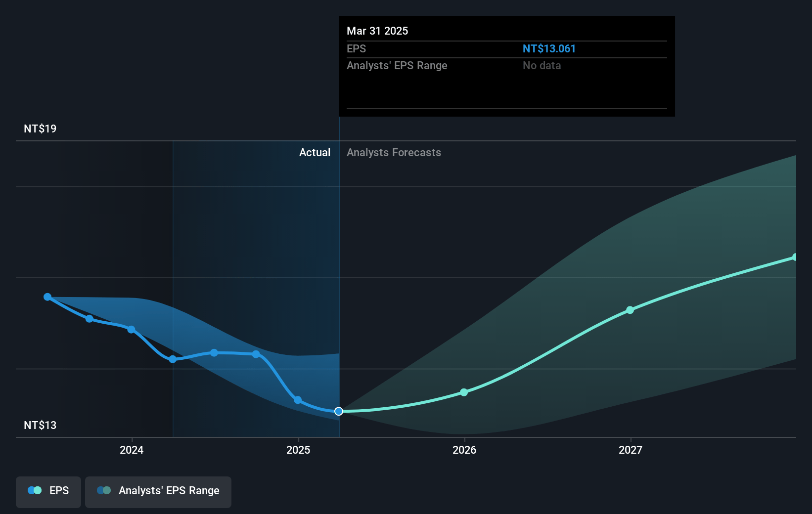
Task: Toggle the EPS legend series
Action: 48,492
